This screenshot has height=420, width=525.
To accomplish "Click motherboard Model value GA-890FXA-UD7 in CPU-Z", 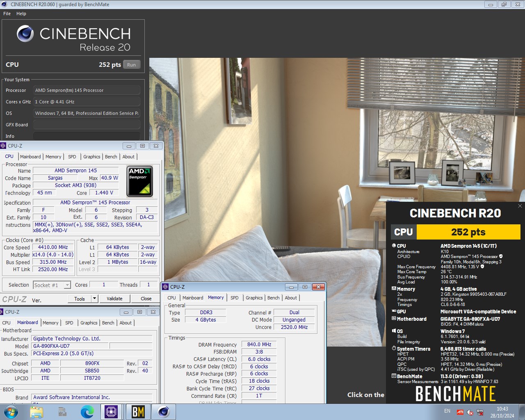I will [70, 346].
